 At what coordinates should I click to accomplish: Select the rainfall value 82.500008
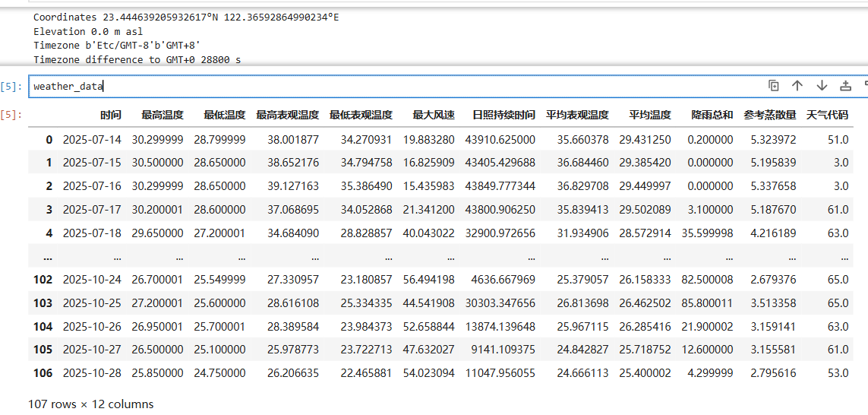tap(707, 279)
